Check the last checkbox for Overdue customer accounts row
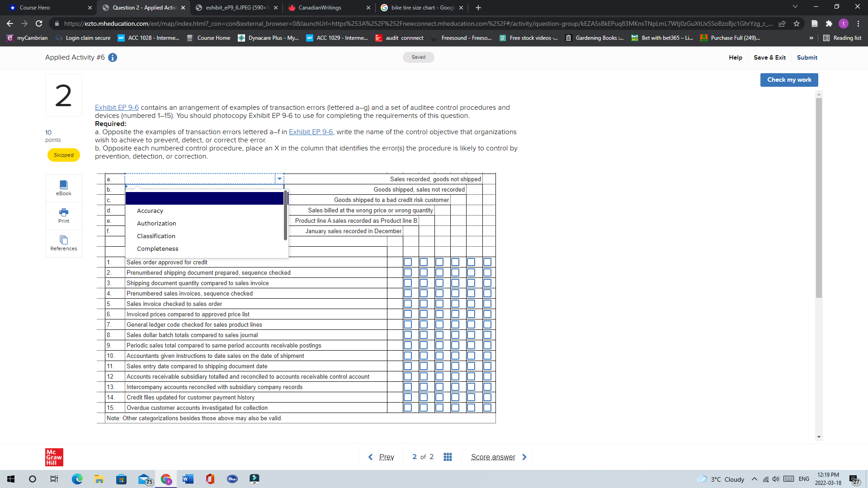Image resolution: width=868 pixels, height=488 pixels. (x=487, y=407)
